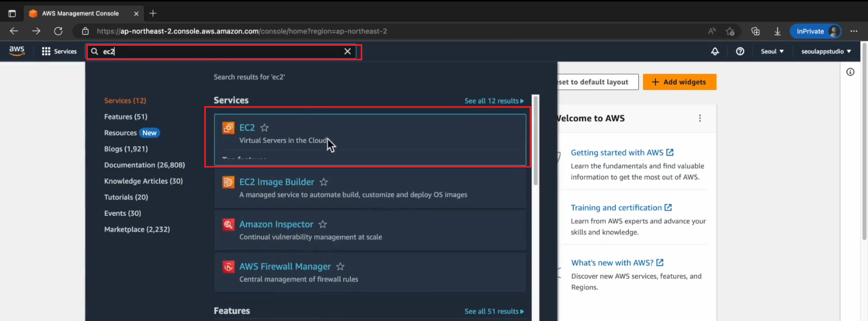Click Add widgets button

[x=679, y=82]
